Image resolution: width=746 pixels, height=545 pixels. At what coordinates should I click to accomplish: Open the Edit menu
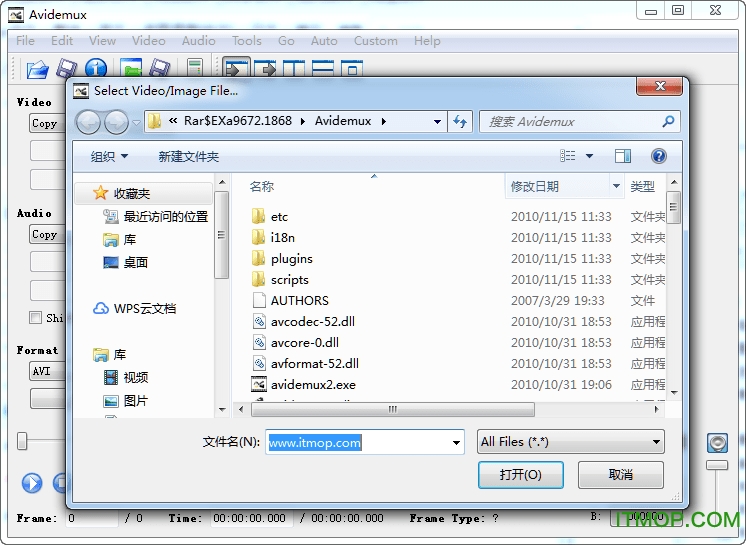tap(62, 41)
